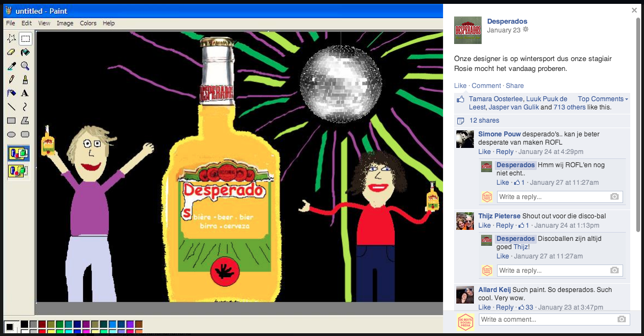
Task: Pick the Eyedropper color picker tool
Action: (x=11, y=66)
